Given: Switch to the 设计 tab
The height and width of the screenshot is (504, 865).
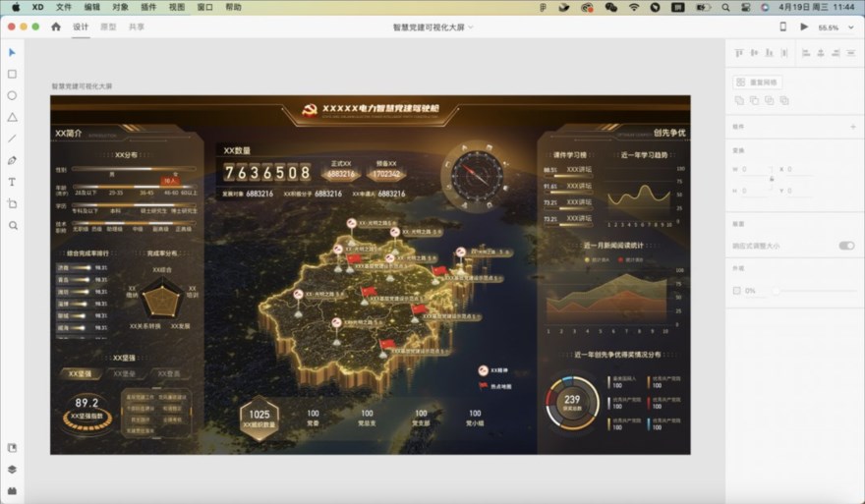Looking at the screenshot, I should [81, 27].
